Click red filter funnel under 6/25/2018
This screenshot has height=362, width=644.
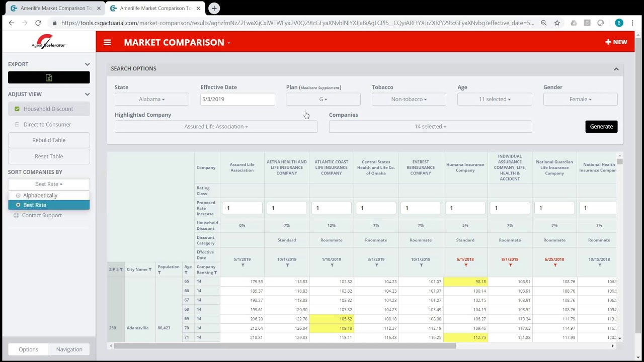554,265
